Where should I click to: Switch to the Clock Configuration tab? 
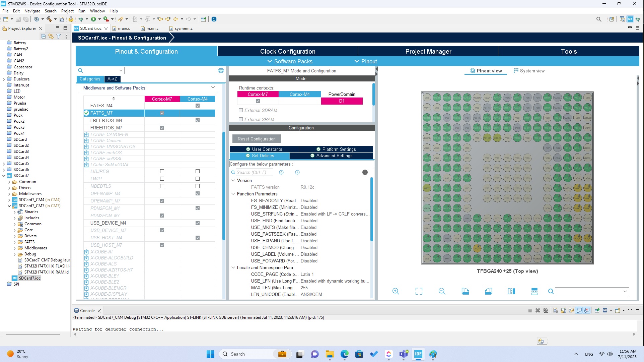pos(288,51)
